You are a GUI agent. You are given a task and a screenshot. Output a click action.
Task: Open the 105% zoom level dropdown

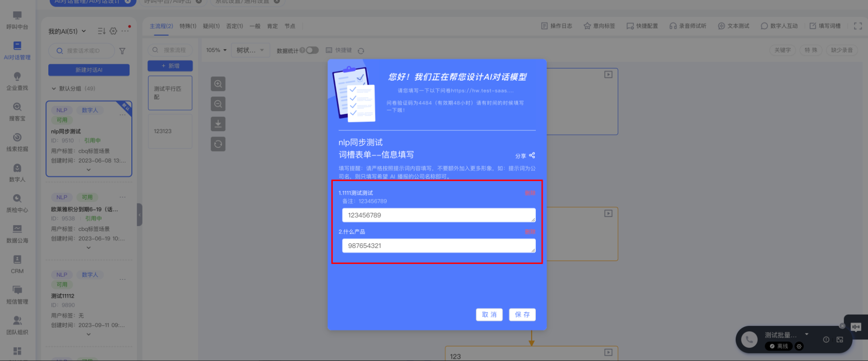216,50
